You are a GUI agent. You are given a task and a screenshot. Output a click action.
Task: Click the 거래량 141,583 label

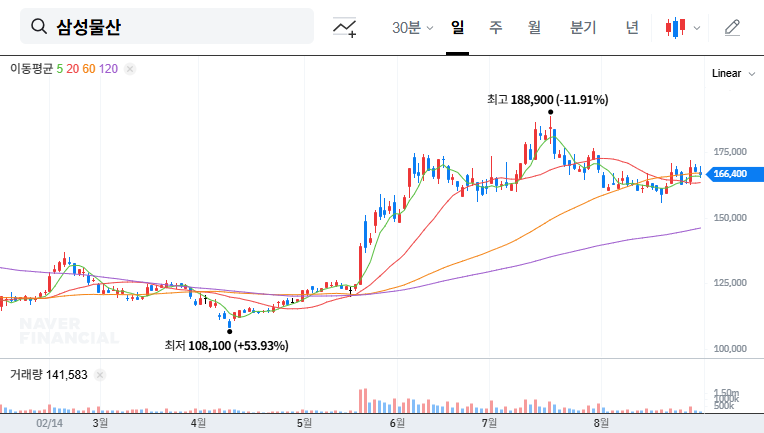[x=49, y=375]
